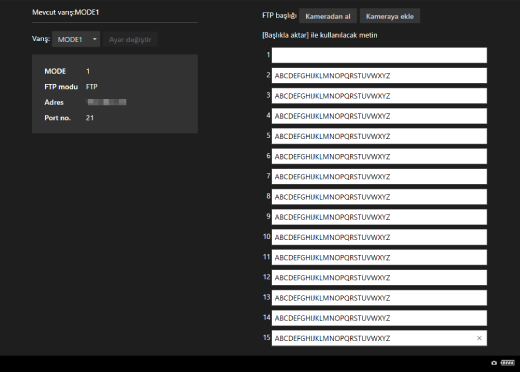
Task: Click caption text field number 3
Action: point(379,96)
